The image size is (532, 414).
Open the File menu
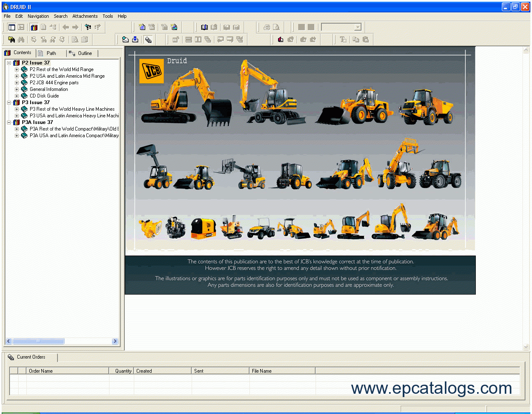click(7, 16)
